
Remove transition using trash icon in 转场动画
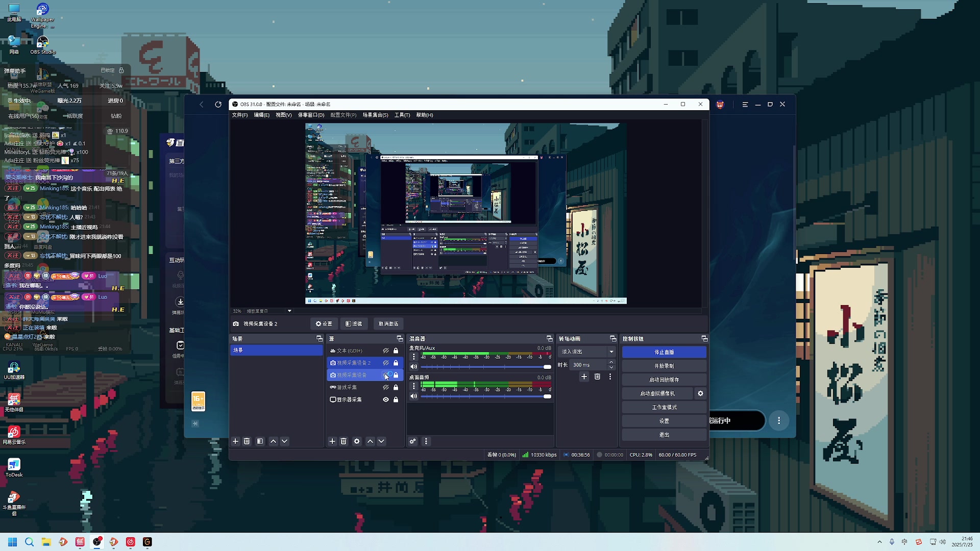(x=597, y=377)
